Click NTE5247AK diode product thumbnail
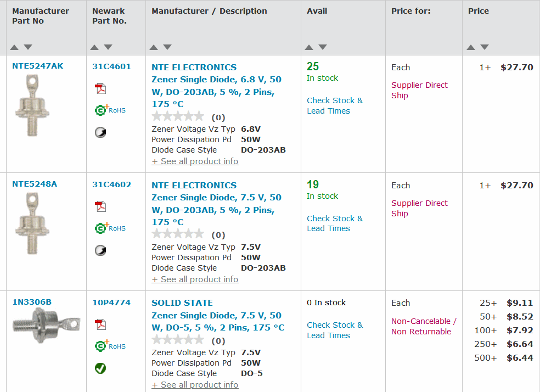The height and width of the screenshot is (392, 540). pos(32,105)
